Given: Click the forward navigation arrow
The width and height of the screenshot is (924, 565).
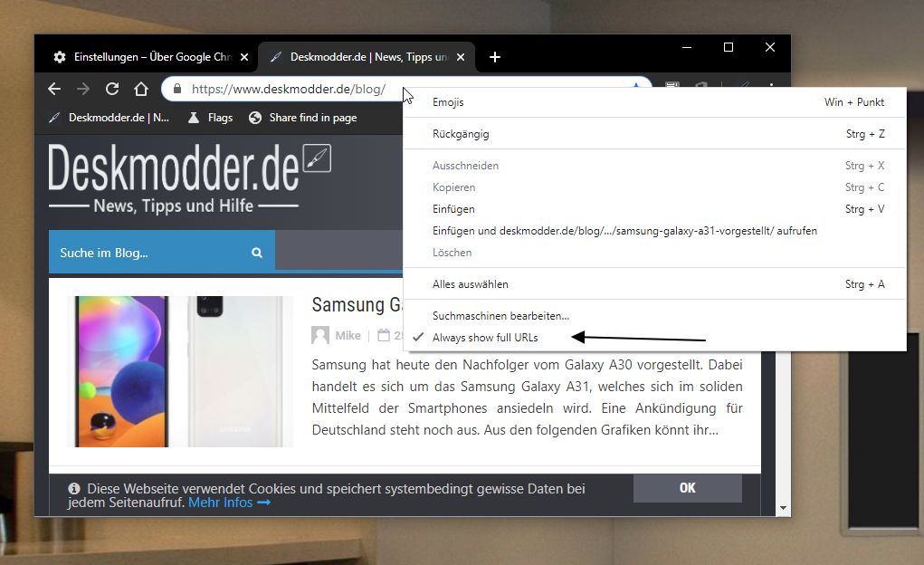Looking at the screenshot, I should tap(83, 89).
